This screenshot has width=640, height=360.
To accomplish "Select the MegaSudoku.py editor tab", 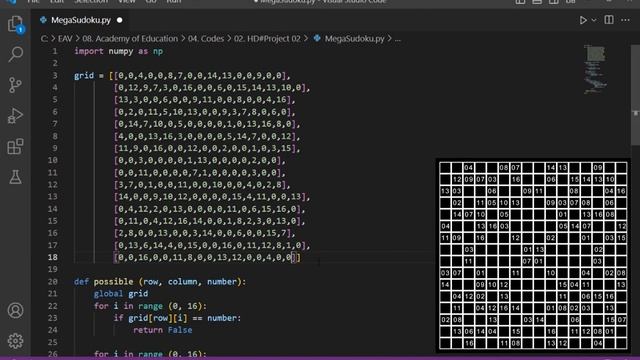I will pos(81,20).
